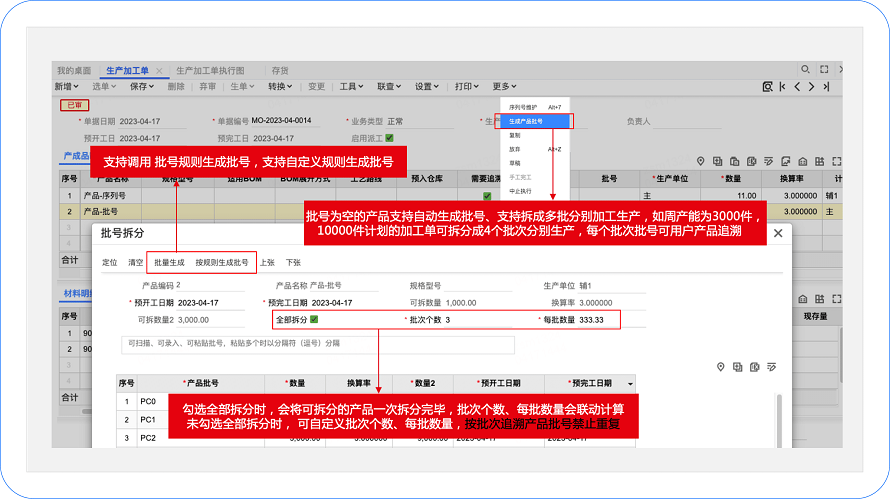Toggle the 全部拆分 checkbox

(314, 320)
